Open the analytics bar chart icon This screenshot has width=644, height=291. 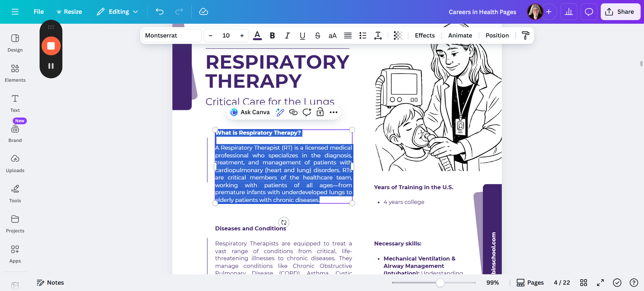click(569, 12)
